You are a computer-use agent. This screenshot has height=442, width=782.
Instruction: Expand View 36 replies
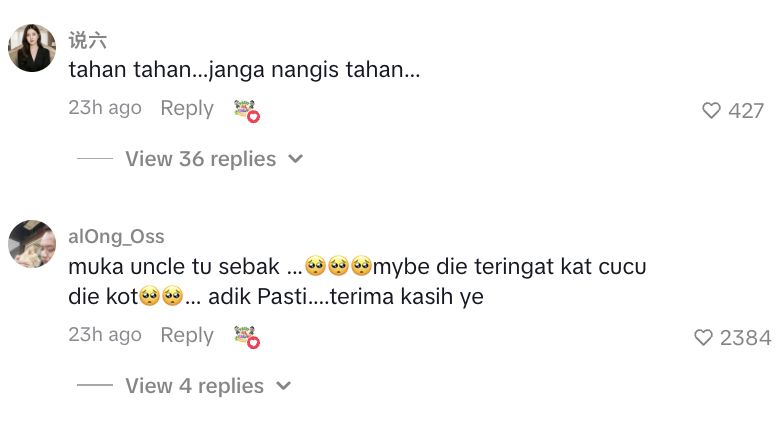coord(200,159)
